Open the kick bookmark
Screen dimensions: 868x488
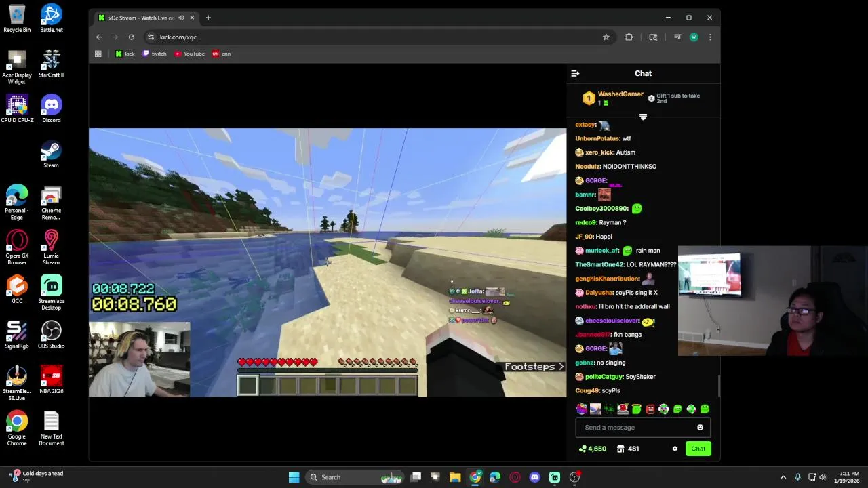coord(125,54)
